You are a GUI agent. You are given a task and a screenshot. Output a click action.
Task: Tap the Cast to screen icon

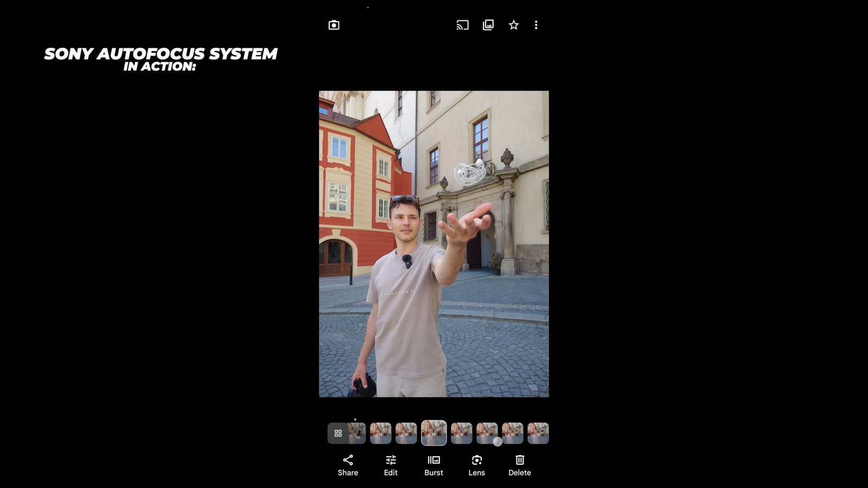coord(462,25)
